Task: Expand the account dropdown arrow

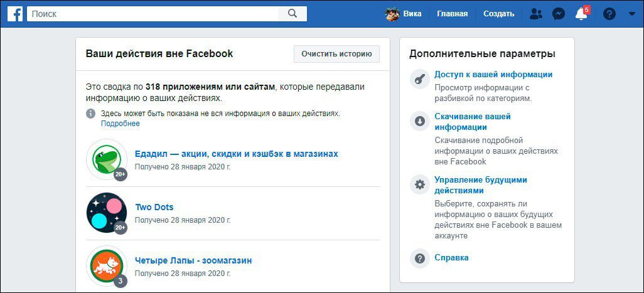Action: [x=631, y=14]
